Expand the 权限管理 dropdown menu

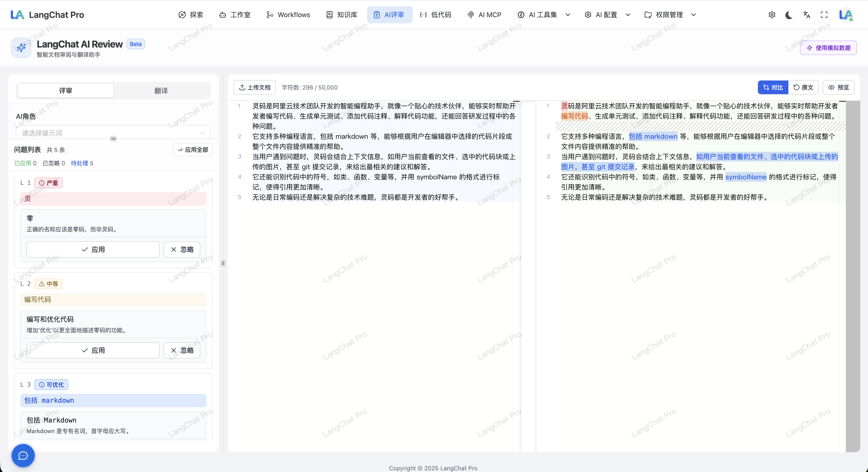tap(670, 15)
